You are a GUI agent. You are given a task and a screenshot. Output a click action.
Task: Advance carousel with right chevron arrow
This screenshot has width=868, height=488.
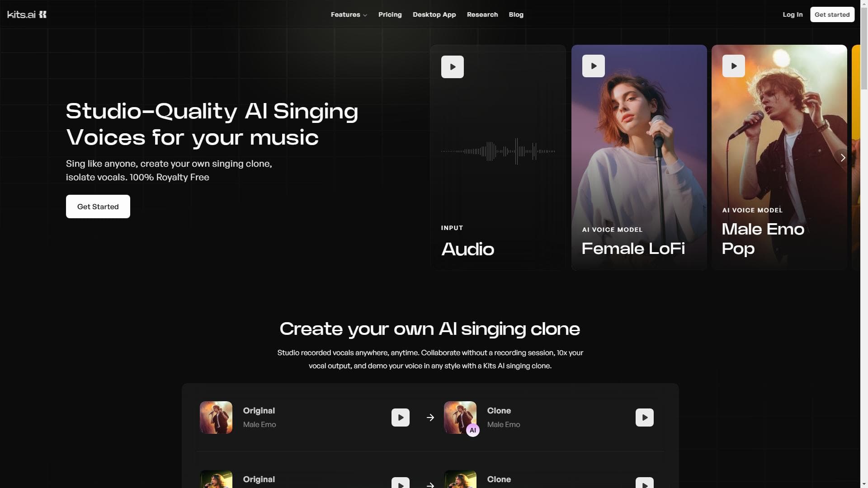[843, 158]
